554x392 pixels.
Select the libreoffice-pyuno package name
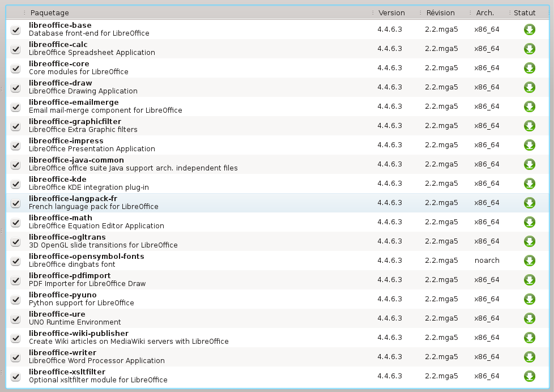point(62,295)
